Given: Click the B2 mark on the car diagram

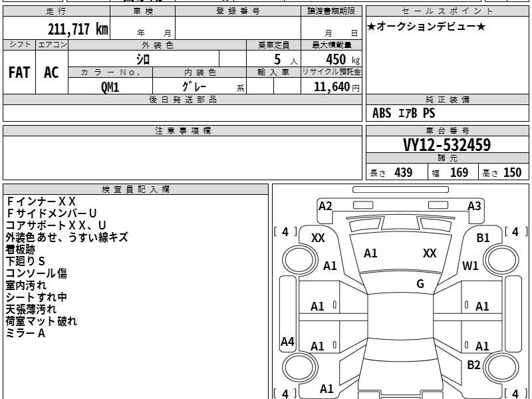Looking at the screenshot, I should click(x=473, y=365).
